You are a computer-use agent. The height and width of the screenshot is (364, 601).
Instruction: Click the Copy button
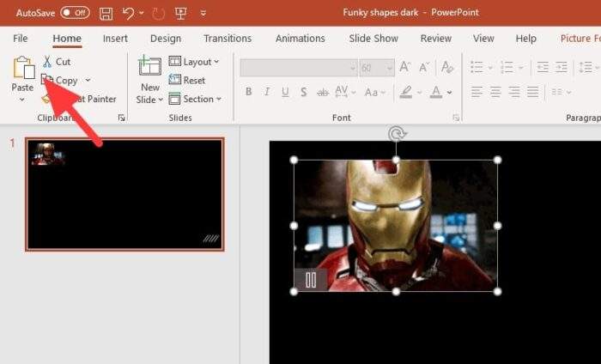click(x=60, y=81)
